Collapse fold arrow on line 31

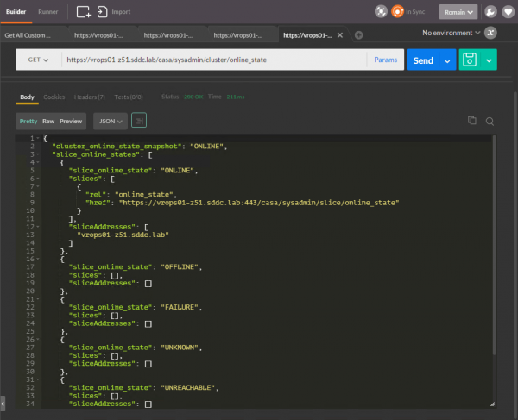coord(38,379)
